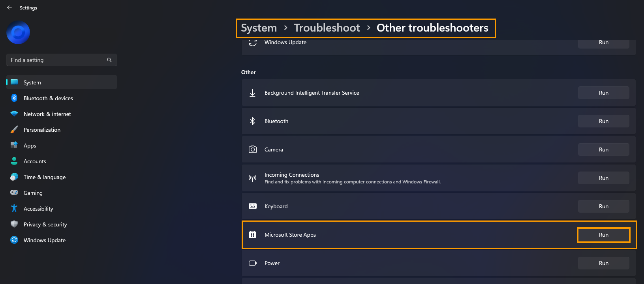Click the Bluetooth & devices sidebar icon
This screenshot has height=284, width=644.
[14, 98]
